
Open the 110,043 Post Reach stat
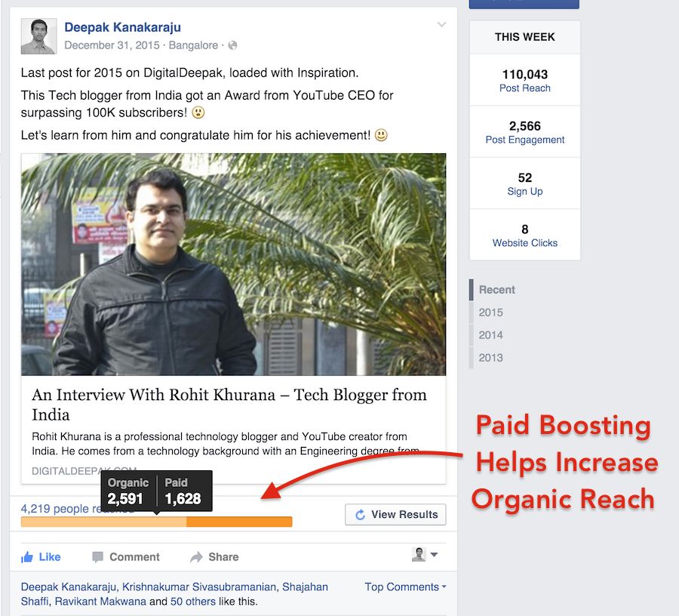525,81
